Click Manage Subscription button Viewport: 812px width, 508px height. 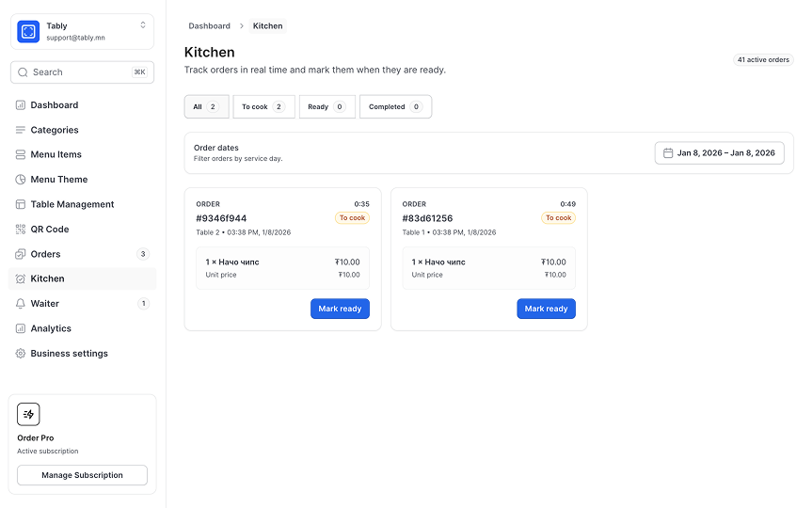(82, 475)
